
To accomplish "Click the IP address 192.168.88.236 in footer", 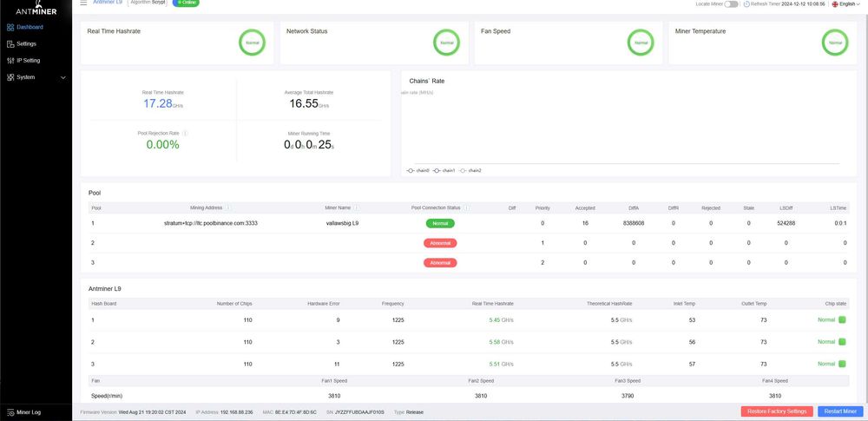I will 236,412.
